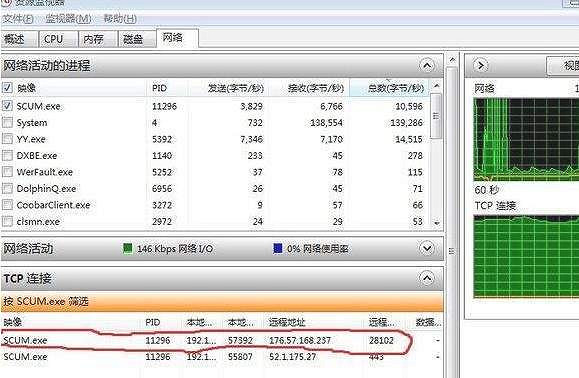Check the YY.exe process checkbox
This screenshot has width=579, height=378.
pyautogui.click(x=7, y=139)
